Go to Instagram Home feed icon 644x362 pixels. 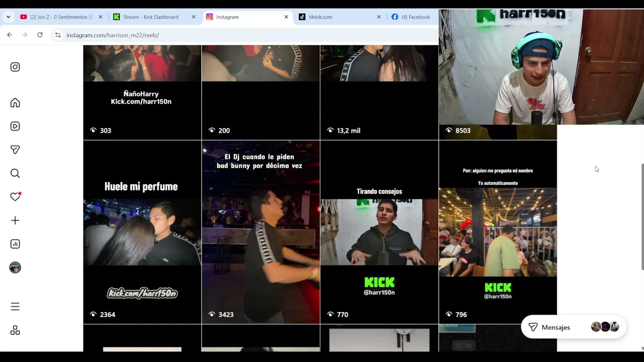click(x=15, y=103)
